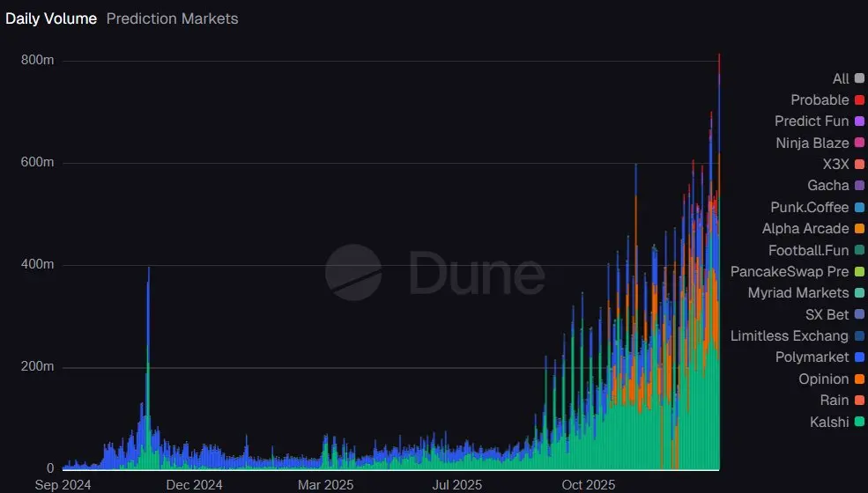Toggle the Ninja Blaze series label

coord(812,143)
